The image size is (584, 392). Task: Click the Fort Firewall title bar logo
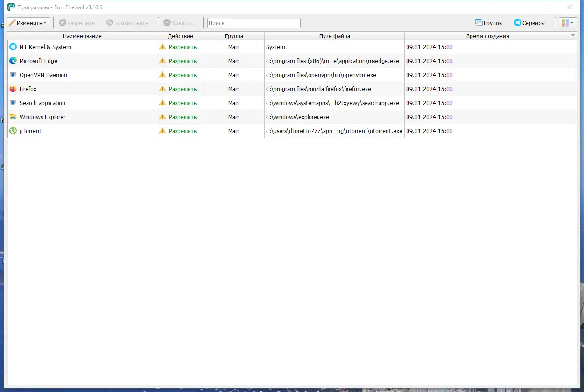[x=11, y=7]
